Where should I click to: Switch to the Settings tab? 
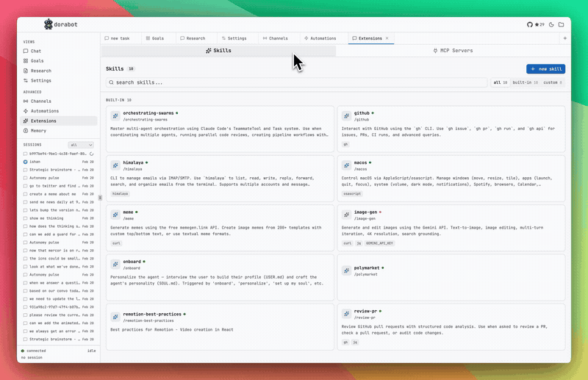coord(237,38)
